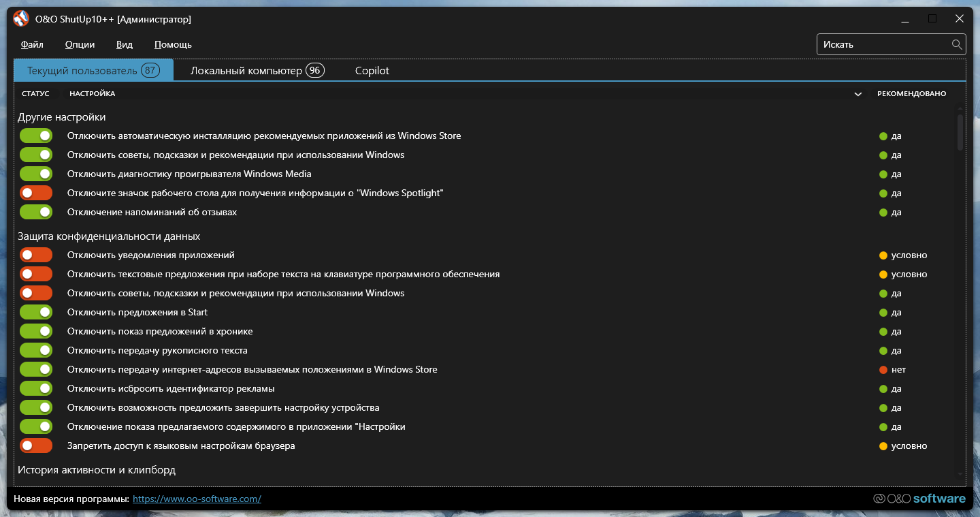Viewport: 980px width, 517px height.
Task: Click the text 'Отключить передачу рукописного текста'
Action: [x=157, y=350]
